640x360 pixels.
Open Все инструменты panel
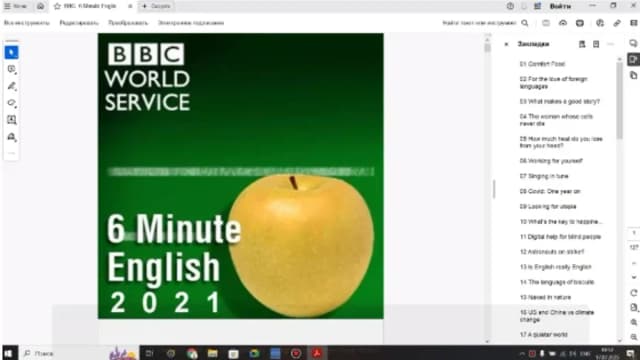pyautogui.click(x=27, y=23)
